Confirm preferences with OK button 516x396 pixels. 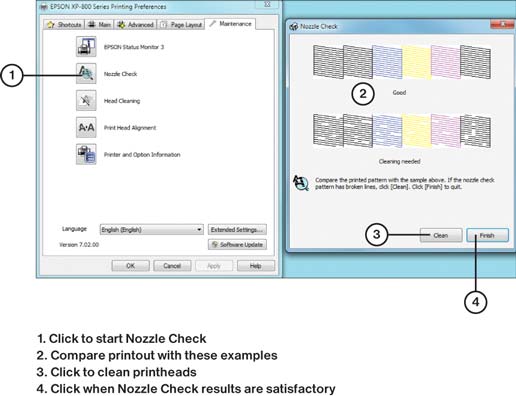(x=130, y=266)
